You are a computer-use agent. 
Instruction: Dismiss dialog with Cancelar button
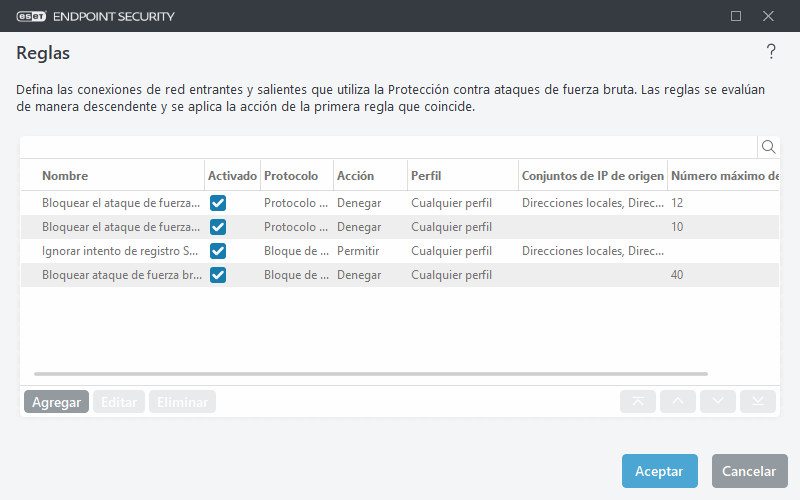[x=749, y=471]
